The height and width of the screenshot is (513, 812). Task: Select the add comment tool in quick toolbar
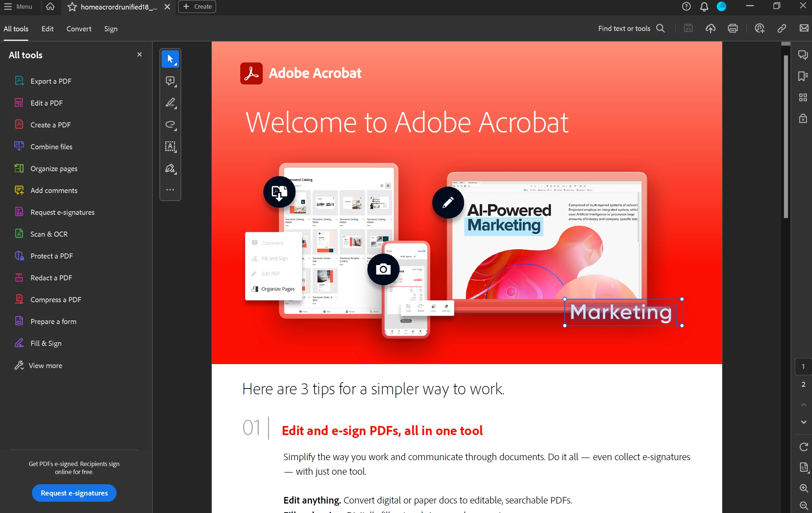(170, 81)
